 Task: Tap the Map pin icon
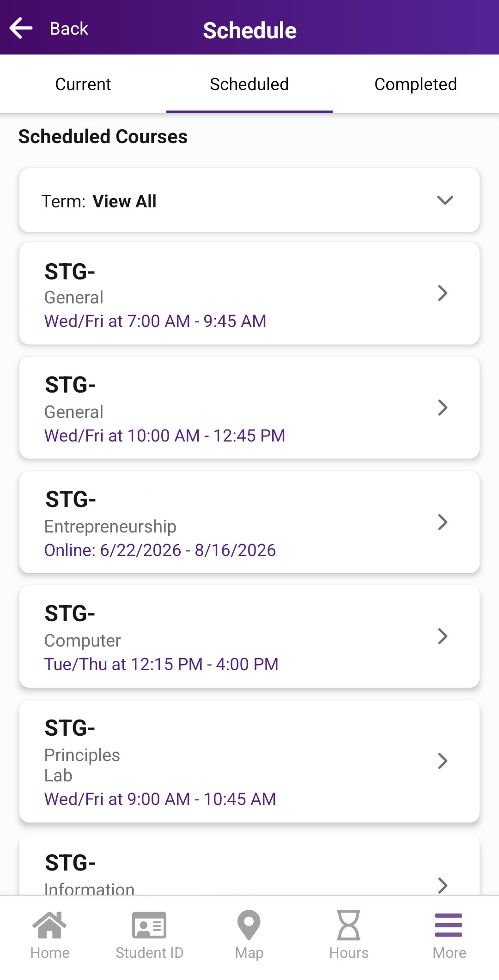coord(249,926)
